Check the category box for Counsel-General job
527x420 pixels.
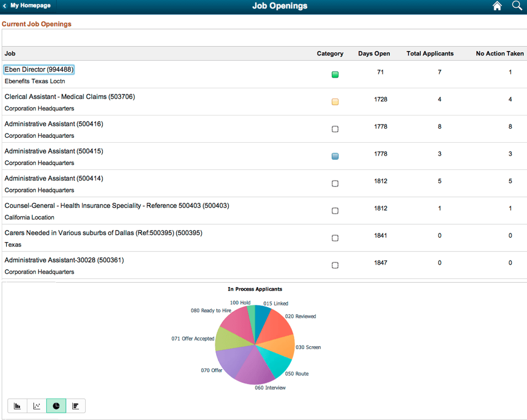pos(335,211)
